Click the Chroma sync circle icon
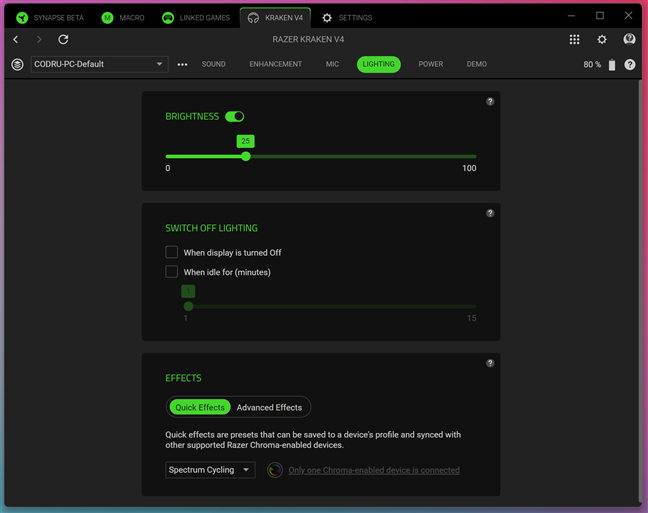The height and width of the screenshot is (513, 648). [x=275, y=470]
